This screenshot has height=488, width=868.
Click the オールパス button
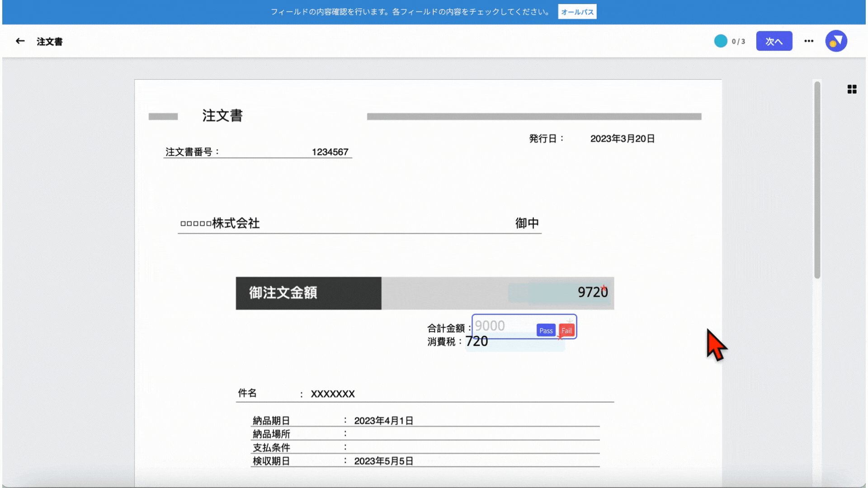pyautogui.click(x=577, y=12)
